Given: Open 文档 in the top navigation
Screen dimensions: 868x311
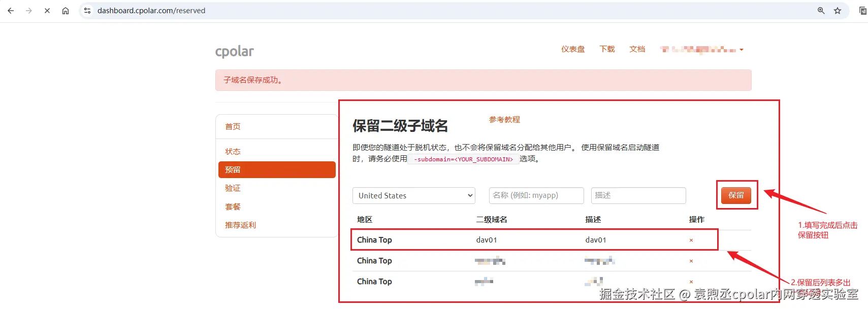Looking at the screenshot, I should pyautogui.click(x=637, y=49).
